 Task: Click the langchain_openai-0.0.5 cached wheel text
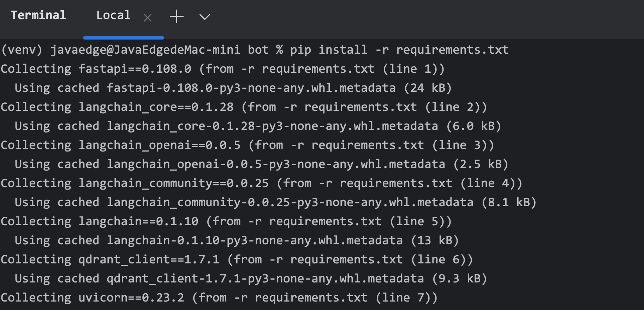tap(275, 164)
